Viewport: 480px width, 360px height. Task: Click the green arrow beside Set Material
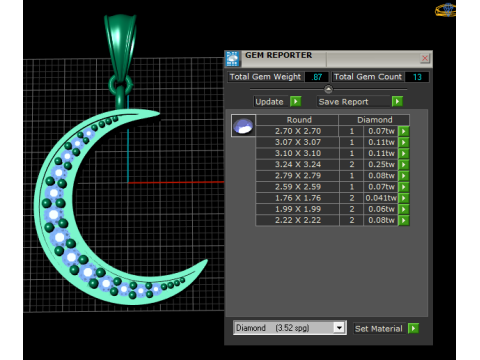413,328
